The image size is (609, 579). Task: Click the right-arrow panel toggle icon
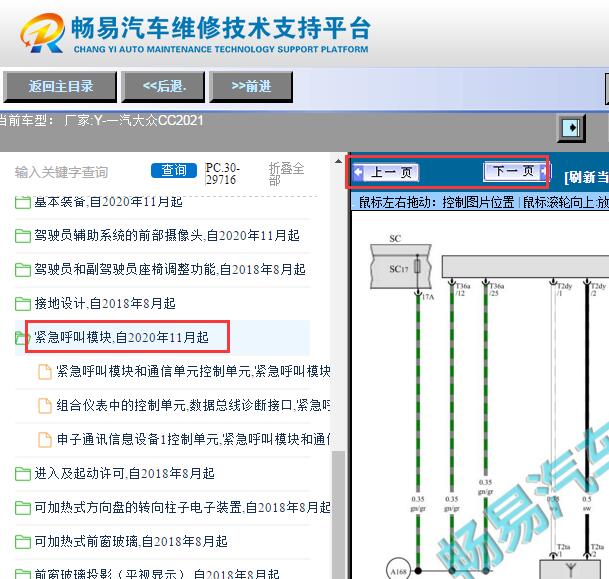(571, 128)
